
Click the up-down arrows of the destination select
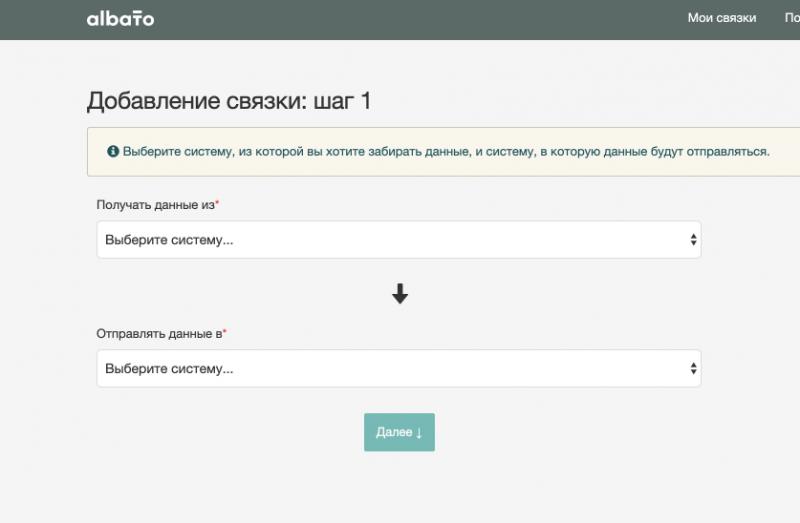click(693, 368)
